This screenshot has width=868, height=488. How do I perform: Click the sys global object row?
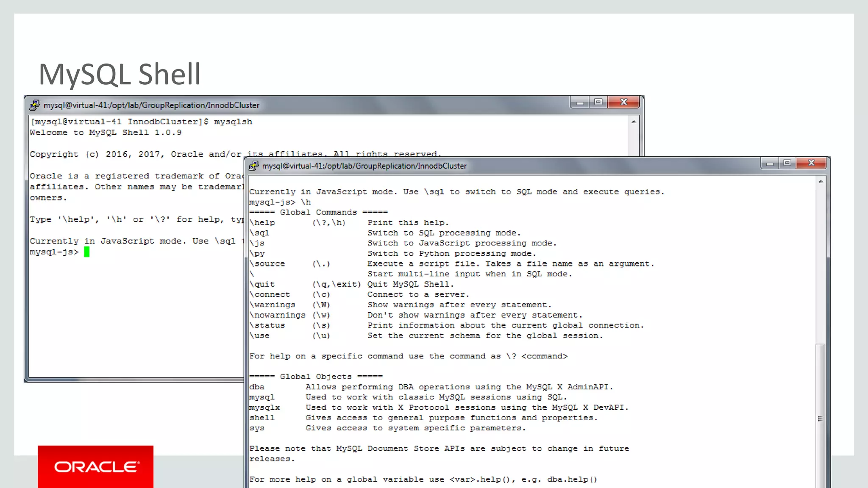click(x=387, y=428)
